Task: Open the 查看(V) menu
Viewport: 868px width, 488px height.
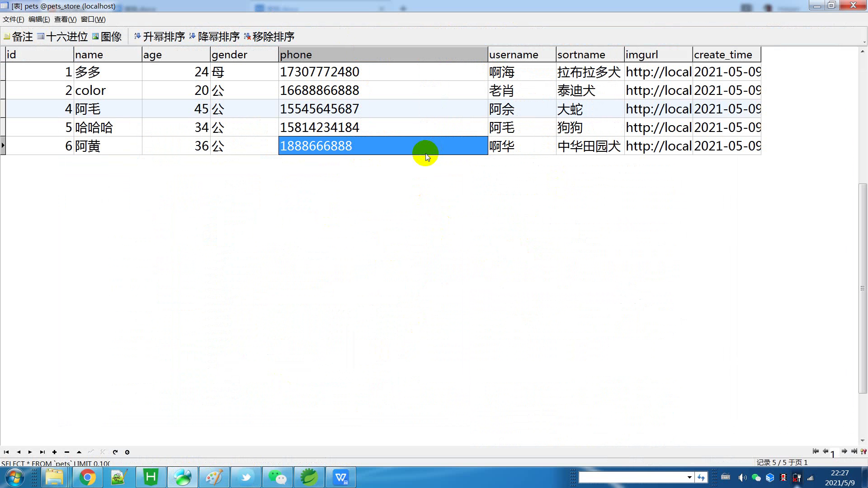Action: point(65,19)
